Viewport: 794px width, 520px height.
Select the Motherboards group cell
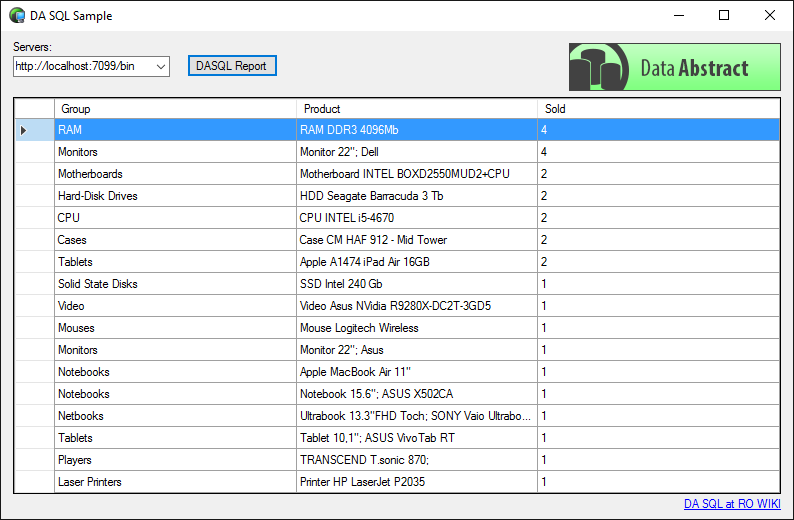pyautogui.click(x=175, y=174)
